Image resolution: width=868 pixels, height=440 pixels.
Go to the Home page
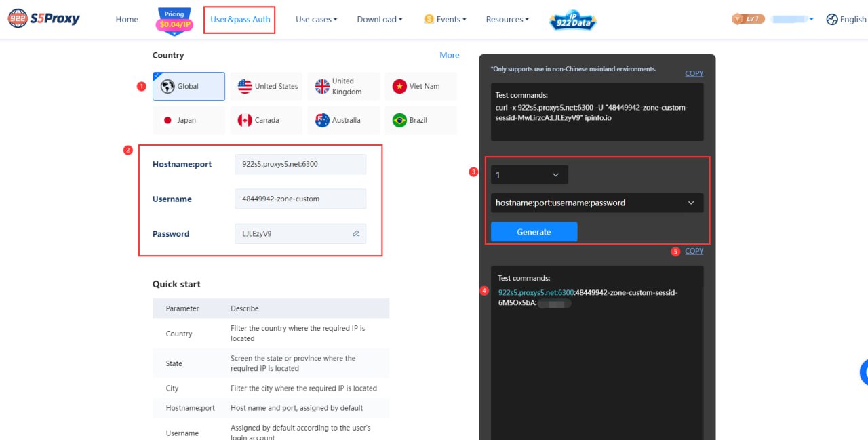click(x=127, y=19)
